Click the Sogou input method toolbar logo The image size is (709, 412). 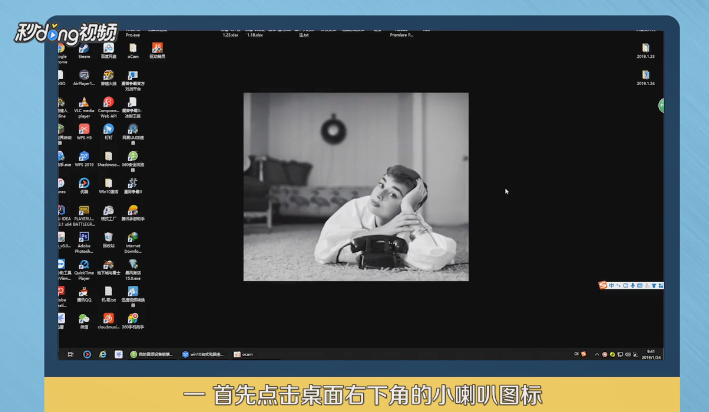pyautogui.click(x=603, y=285)
